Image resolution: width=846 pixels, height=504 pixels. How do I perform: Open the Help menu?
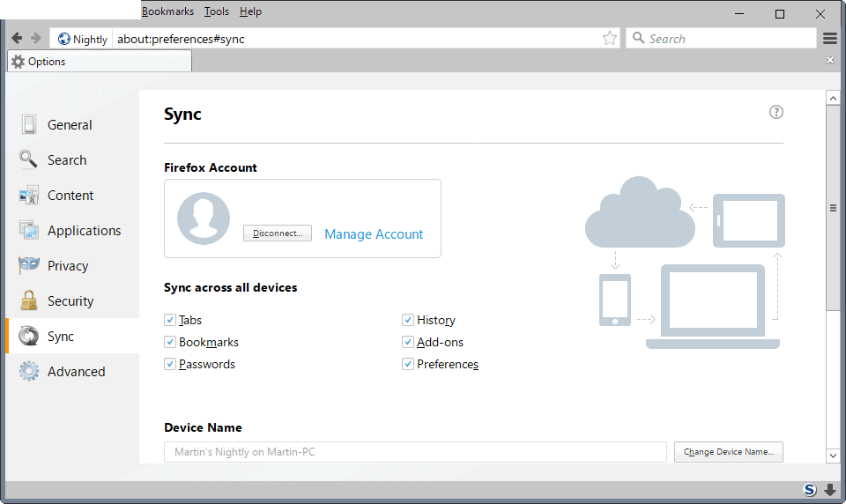coord(250,11)
